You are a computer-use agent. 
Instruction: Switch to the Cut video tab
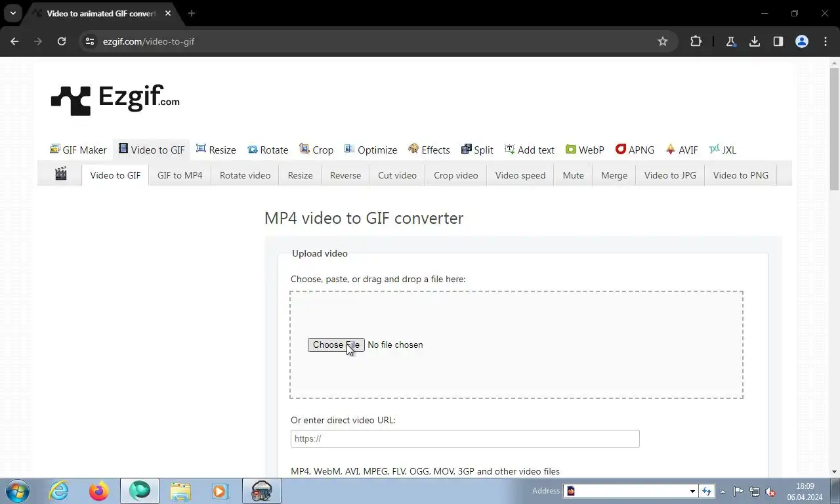click(397, 175)
